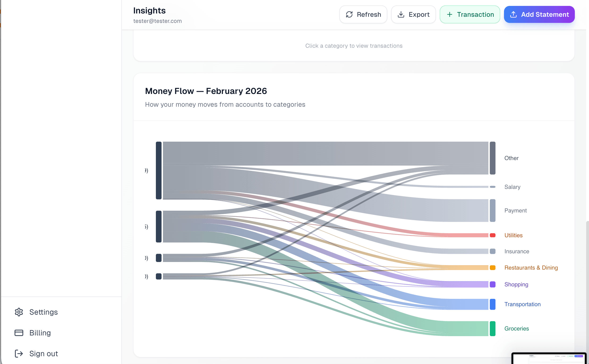
Task: Open the screenshot thumbnail preview at bottom-right
Action: click(549, 359)
